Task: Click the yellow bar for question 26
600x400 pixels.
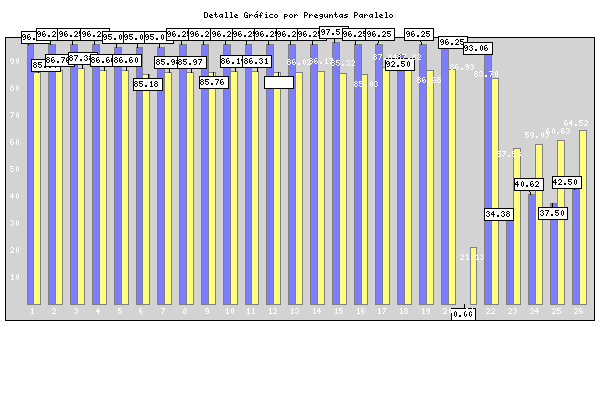Action: 583,217
